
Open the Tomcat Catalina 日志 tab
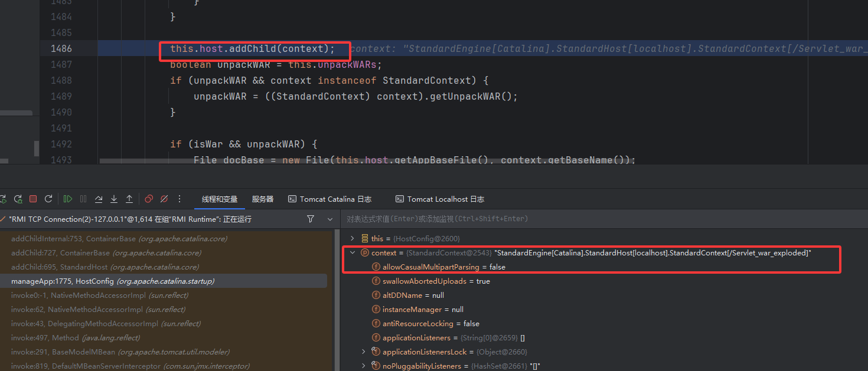(330, 199)
